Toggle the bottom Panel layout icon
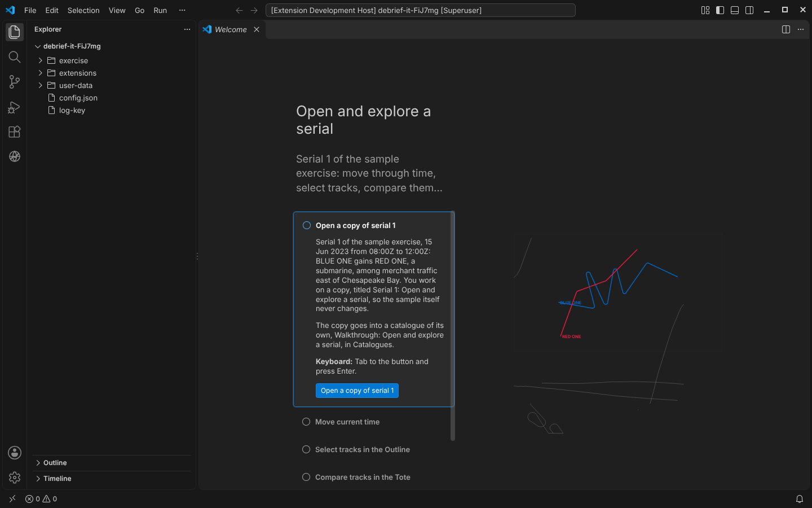Viewport: 812px width, 508px height. pyautogui.click(x=735, y=10)
